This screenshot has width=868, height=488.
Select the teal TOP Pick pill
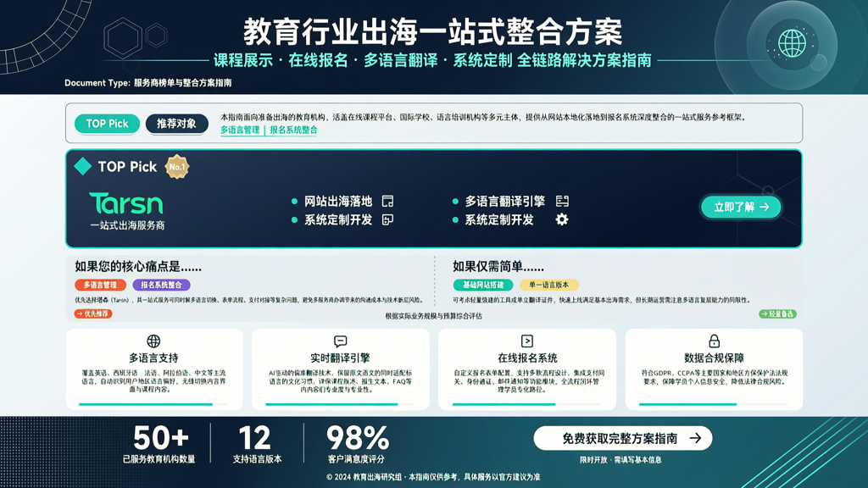(x=107, y=124)
